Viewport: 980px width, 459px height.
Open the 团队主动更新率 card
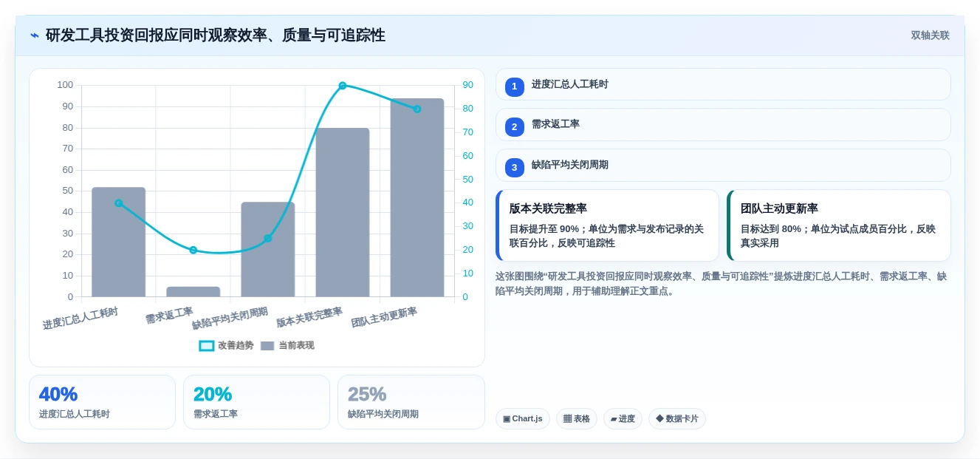coord(839,225)
